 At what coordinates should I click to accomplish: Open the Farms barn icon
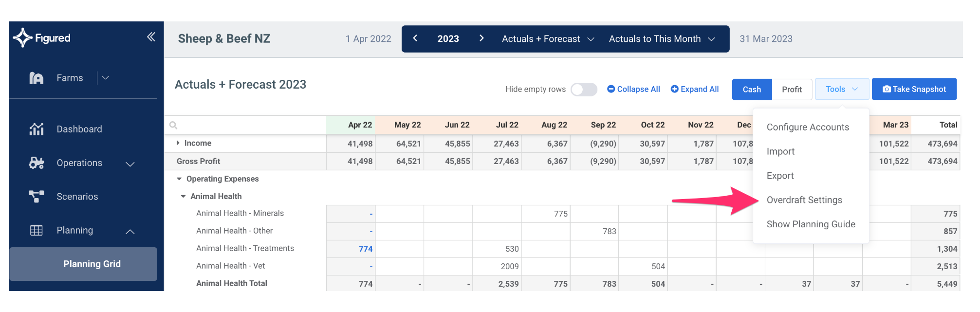pyautogui.click(x=37, y=78)
